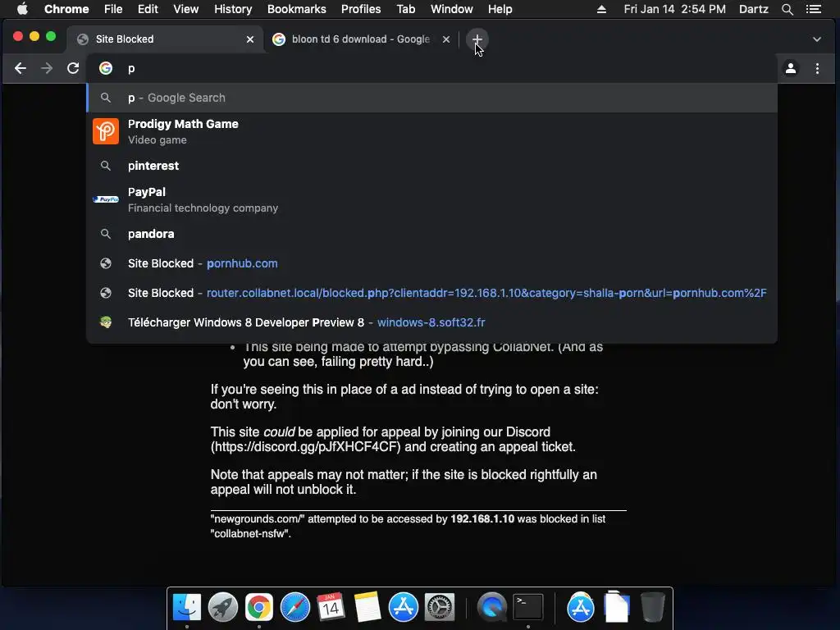Switch to bloon td 6 download tab
The width and height of the screenshot is (840, 630).
(362, 39)
